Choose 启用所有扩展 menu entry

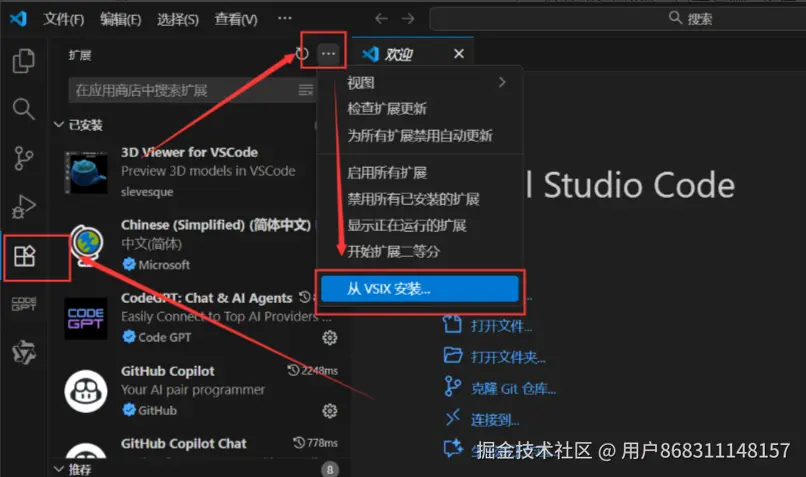[x=420, y=173]
